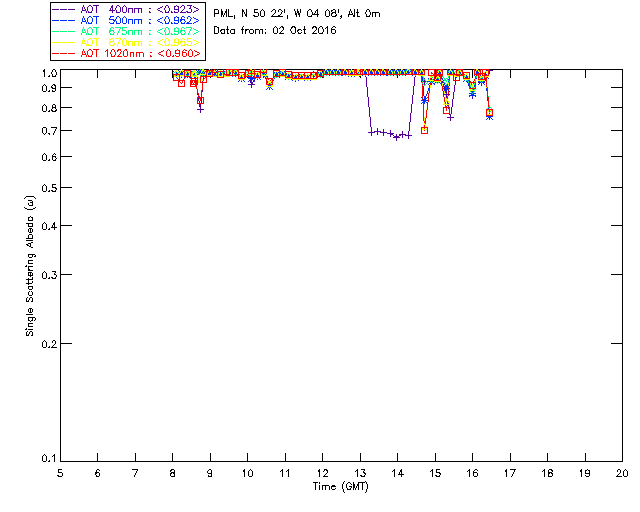Click the y-axis tick label '0.5'
Viewport: 640px width, 512px height.
coord(49,188)
